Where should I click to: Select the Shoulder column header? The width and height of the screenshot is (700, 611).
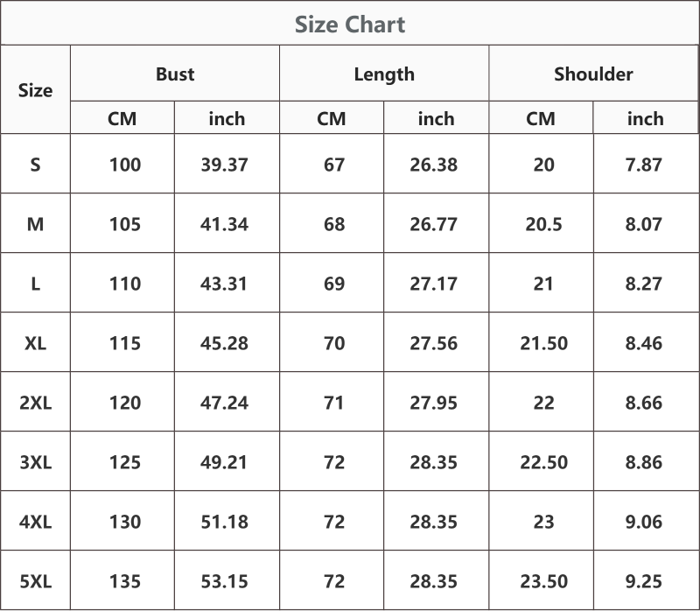point(593,74)
